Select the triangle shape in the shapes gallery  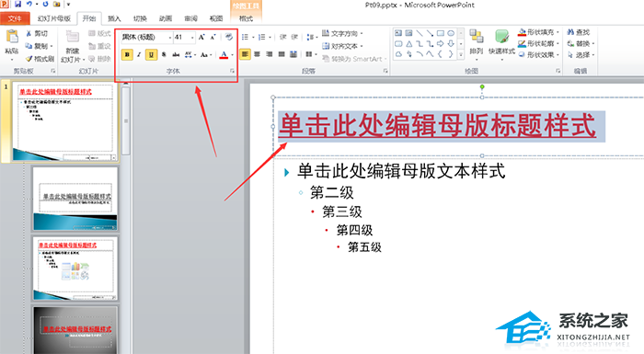click(409, 44)
